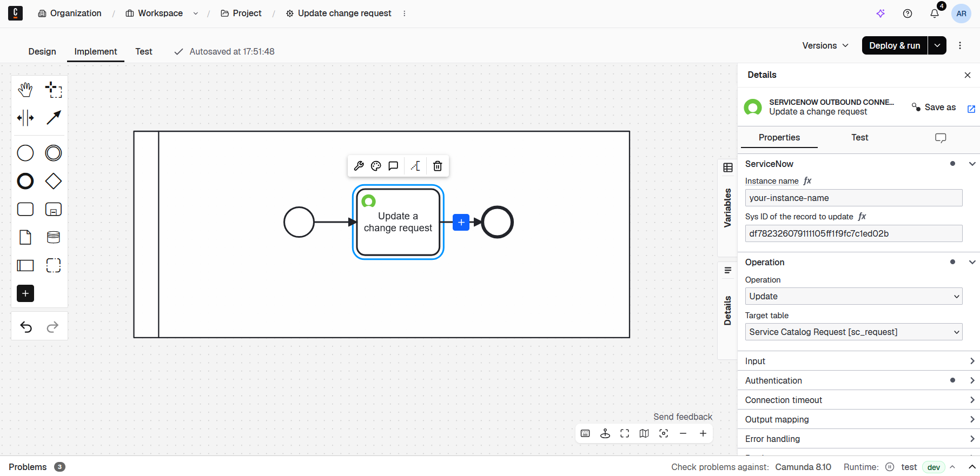
Task: Edit the Instance name input field
Action: 853,198
